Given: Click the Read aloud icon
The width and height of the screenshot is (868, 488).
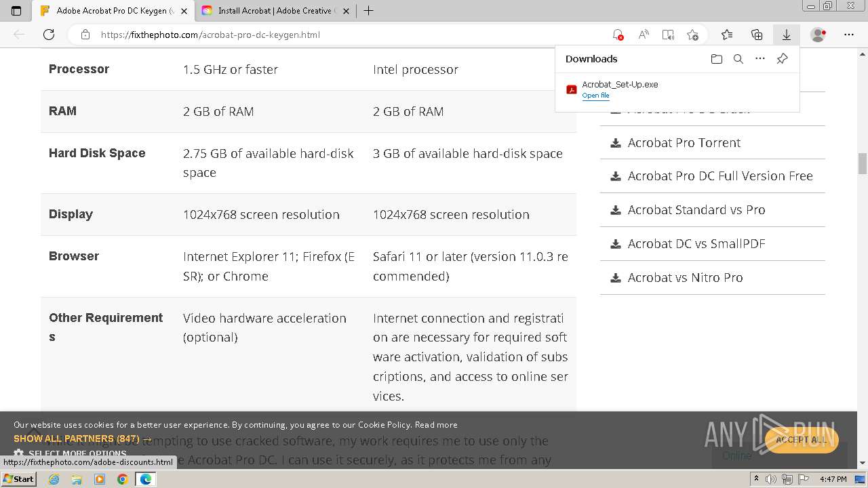Looking at the screenshot, I should click(644, 35).
